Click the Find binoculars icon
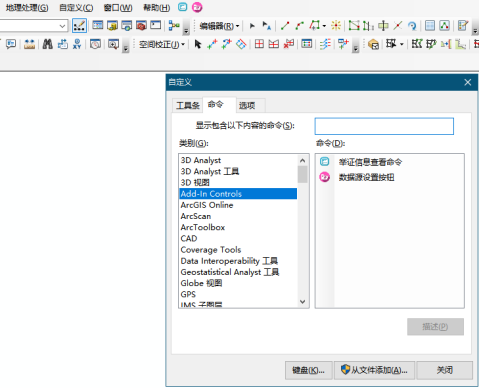This screenshot has width=479, height=388. coord(47,44)
